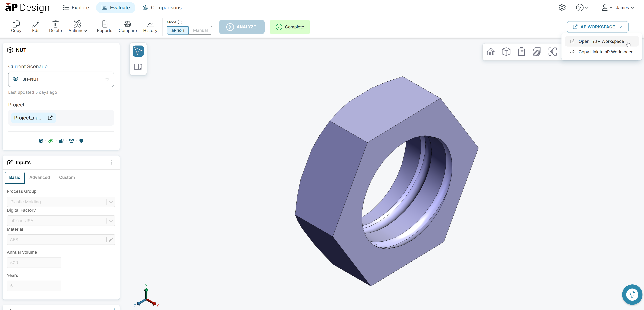
Task: Click the clipboard properties viewer icon
Action: click(x=521, y=52)
